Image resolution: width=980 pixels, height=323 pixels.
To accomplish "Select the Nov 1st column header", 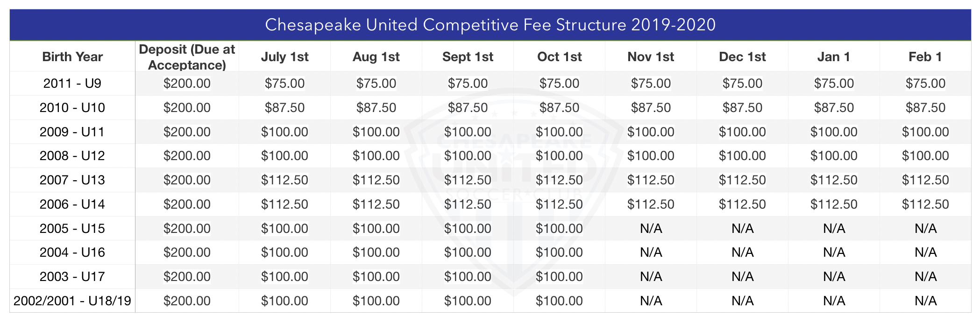I will [x=651, y=57].
